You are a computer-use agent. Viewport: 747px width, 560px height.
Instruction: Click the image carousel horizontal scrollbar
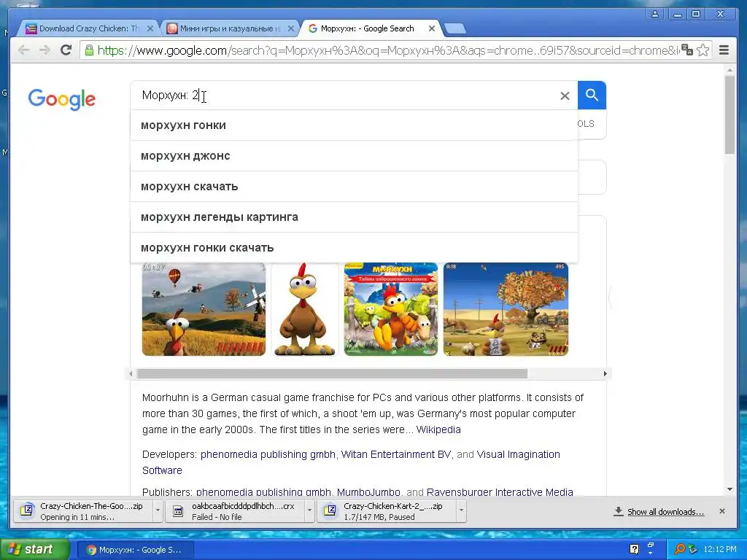pyautogui.click(x=332, y=374)
